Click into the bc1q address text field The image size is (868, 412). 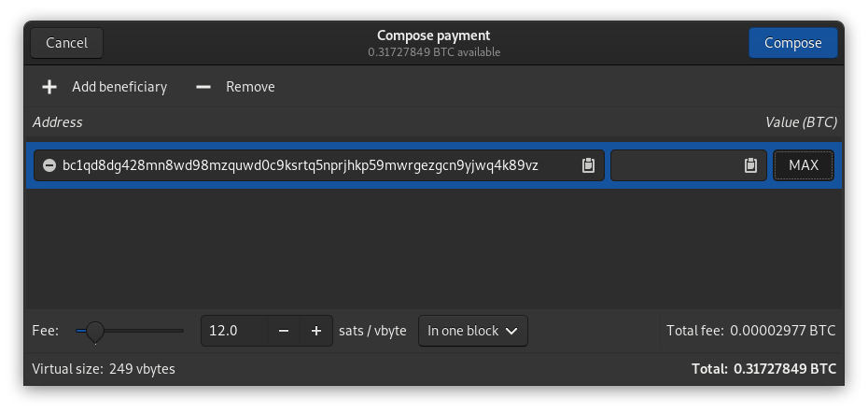[299, 165]
